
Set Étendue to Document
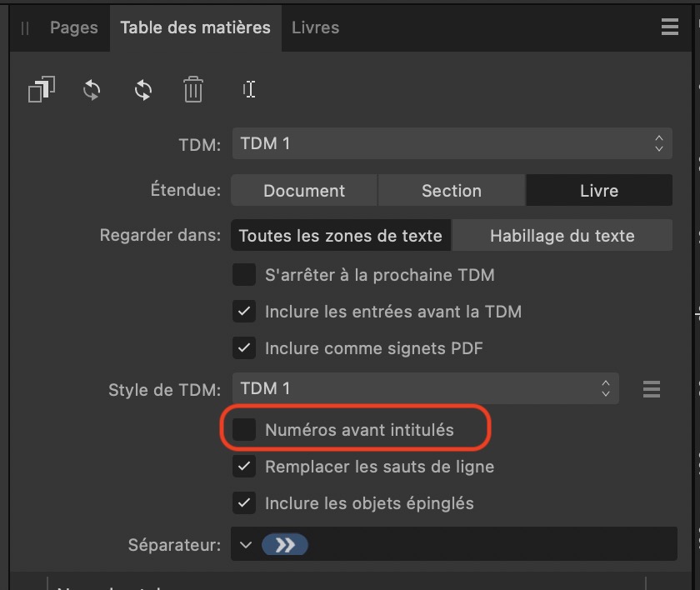tap(304, 191)
